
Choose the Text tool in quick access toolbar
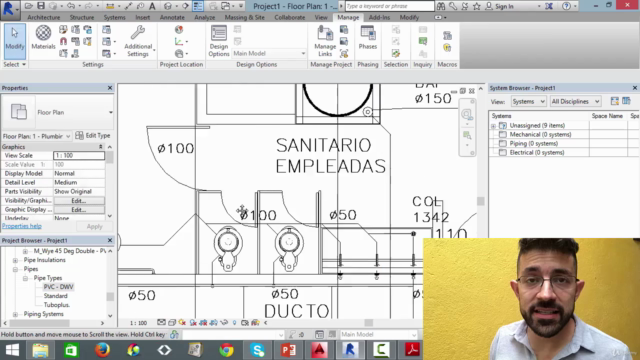coord(152,6)
